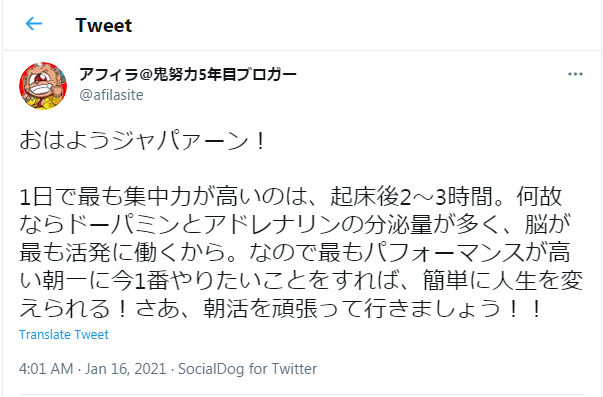Click the tweet line starting with 1日で最も集中力
Viewport: 603px width, 397px height.
291,197
